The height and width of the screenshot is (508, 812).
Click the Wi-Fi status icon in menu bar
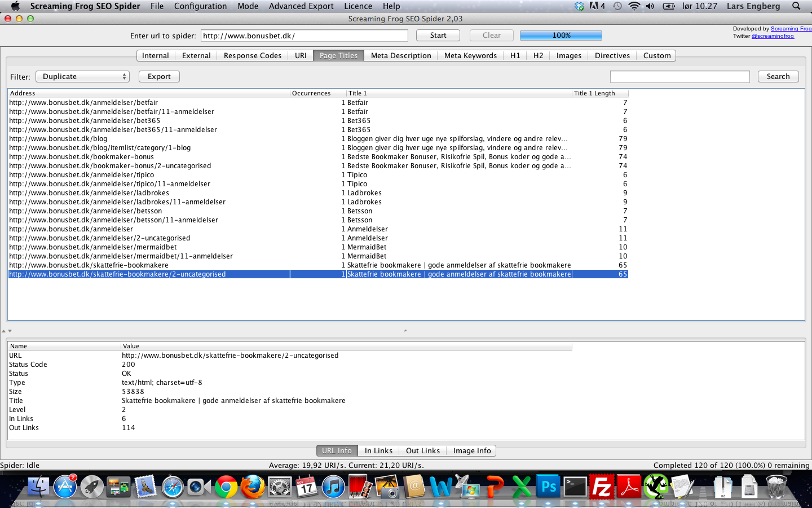click(634, 6)
